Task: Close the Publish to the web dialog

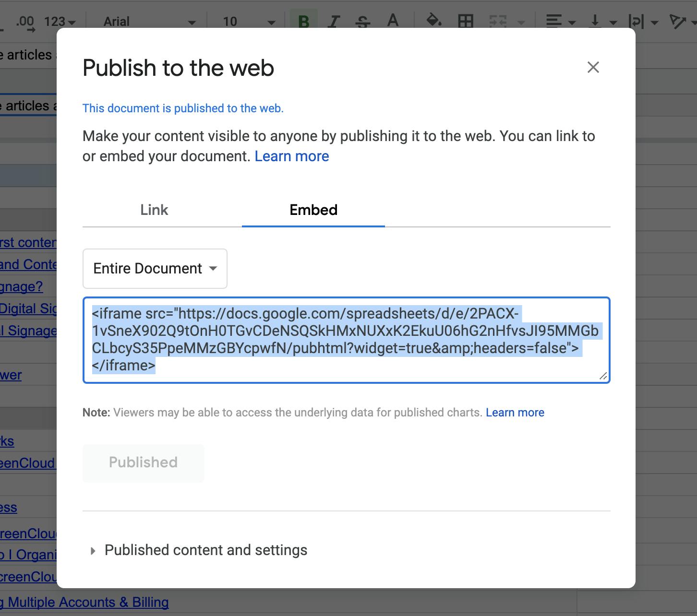Action: click(x=593, y=67)
